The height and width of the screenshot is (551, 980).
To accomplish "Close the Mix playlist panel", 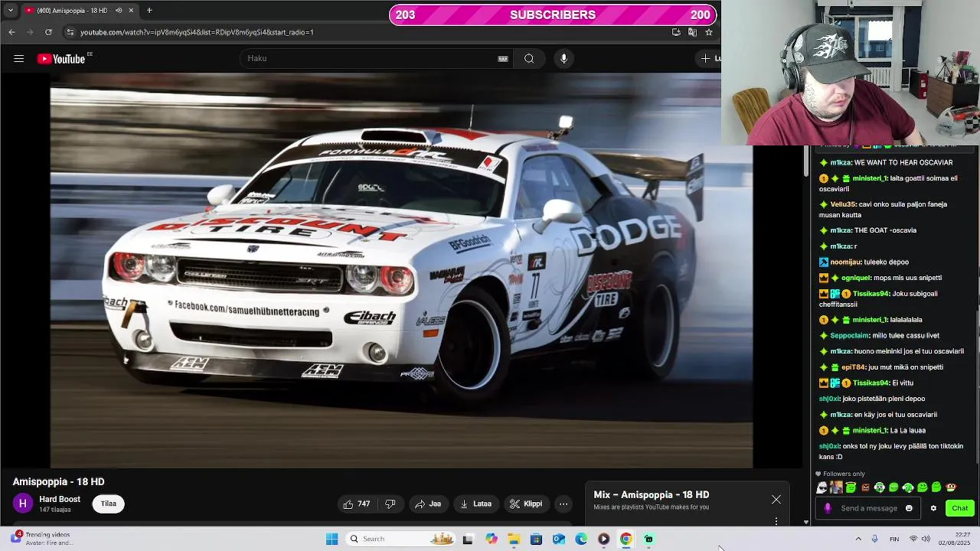I will 776,500.
